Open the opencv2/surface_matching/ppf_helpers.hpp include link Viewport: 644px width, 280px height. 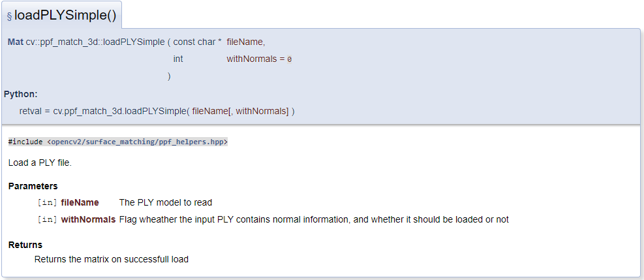(138, 142)
